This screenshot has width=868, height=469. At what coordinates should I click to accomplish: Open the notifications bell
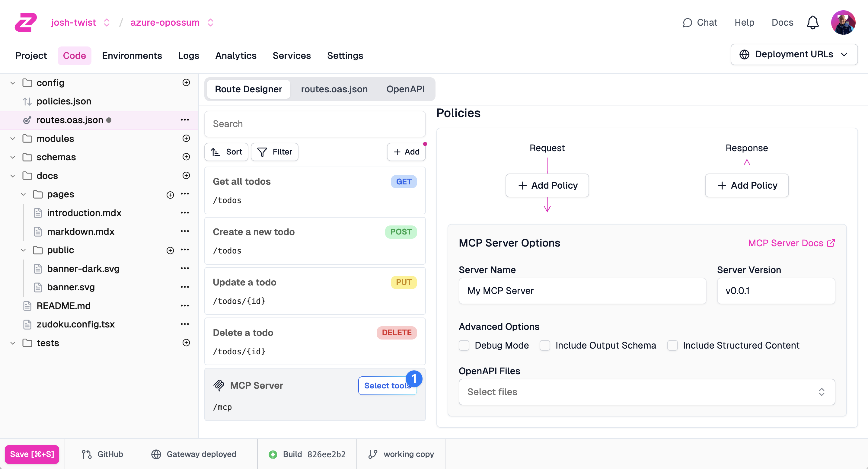pyautogui.click(x=812, y=23)
